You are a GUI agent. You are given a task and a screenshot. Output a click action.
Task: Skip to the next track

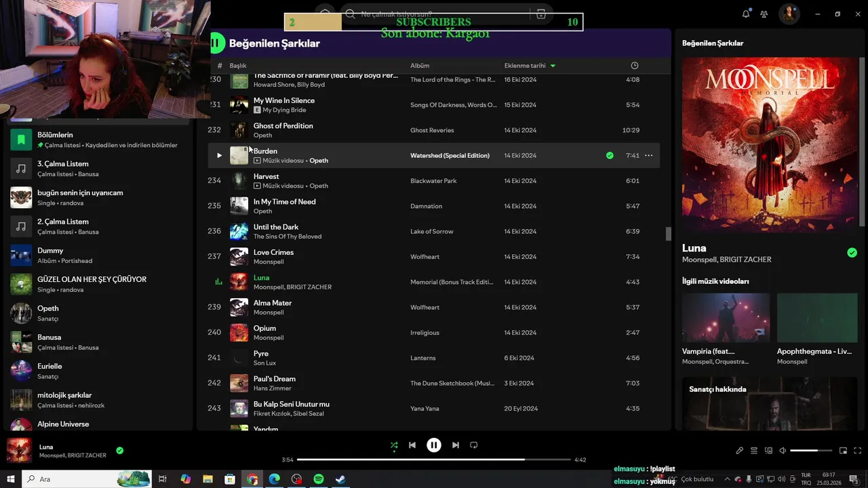456,445
